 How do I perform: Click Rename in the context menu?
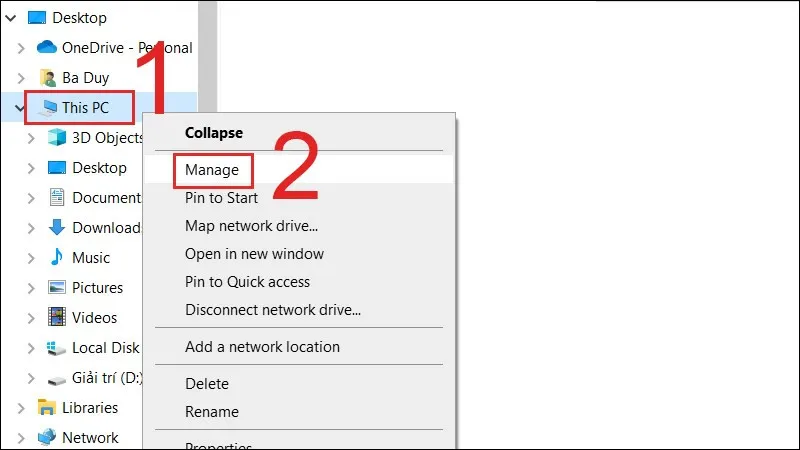click(212, 412)
